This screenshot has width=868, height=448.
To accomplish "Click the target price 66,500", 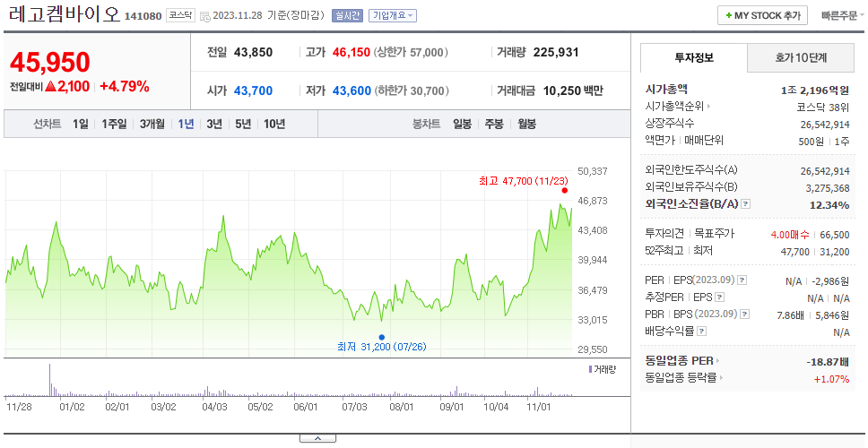I will point(835,235).
